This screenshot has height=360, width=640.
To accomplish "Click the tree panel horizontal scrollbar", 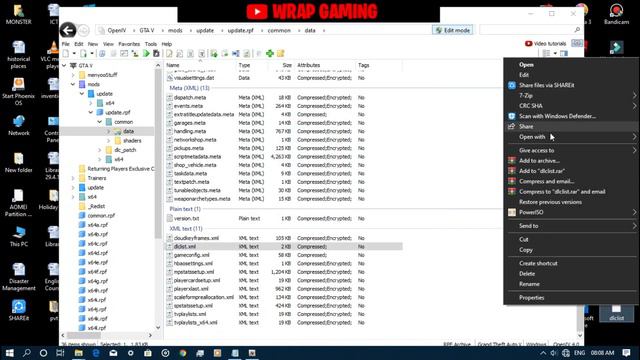I will pyautogui.click(x=84, y=335).
